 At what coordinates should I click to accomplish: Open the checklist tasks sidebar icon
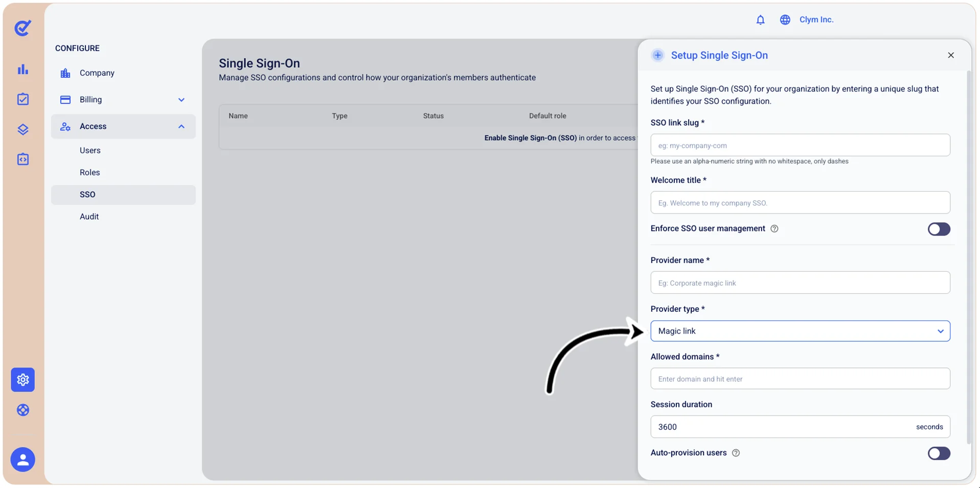tap(22, 99)
